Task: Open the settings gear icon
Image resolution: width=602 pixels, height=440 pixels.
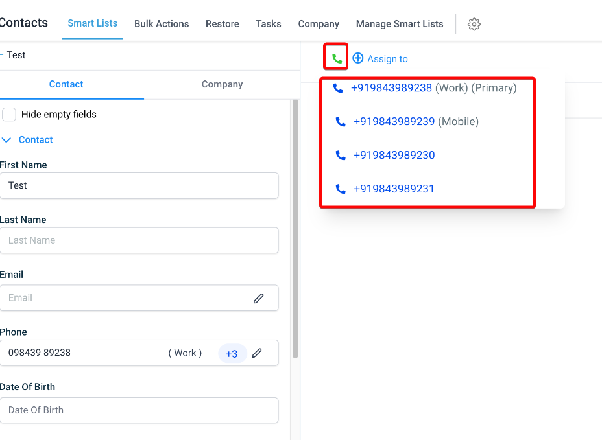Action: pos(474,24)
